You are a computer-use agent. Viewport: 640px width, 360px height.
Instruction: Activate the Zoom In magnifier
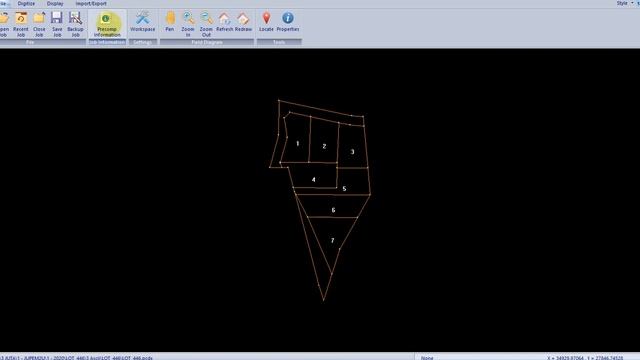pos(188,24)
